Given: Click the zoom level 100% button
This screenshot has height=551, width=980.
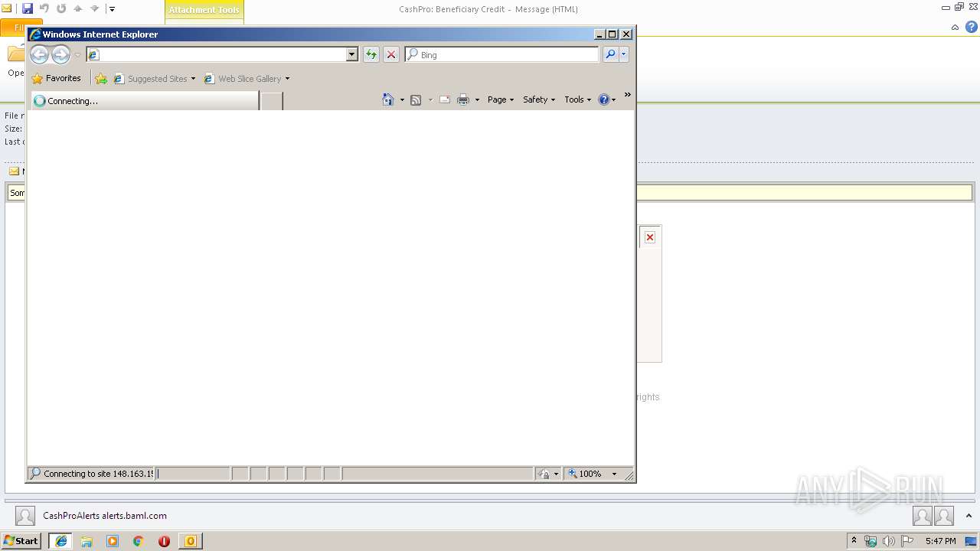Looking at the screenshot, I should [x=586, y=474].
